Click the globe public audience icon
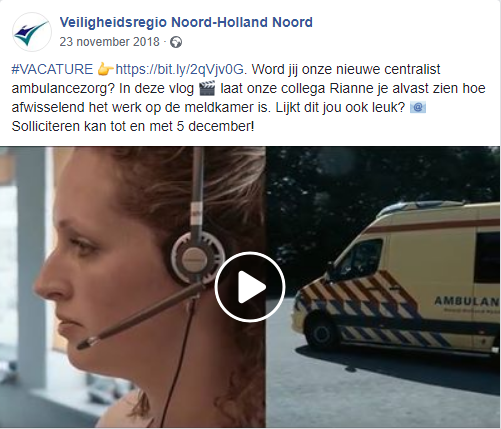This screenshot has height=429, width=501. point(176,42)
